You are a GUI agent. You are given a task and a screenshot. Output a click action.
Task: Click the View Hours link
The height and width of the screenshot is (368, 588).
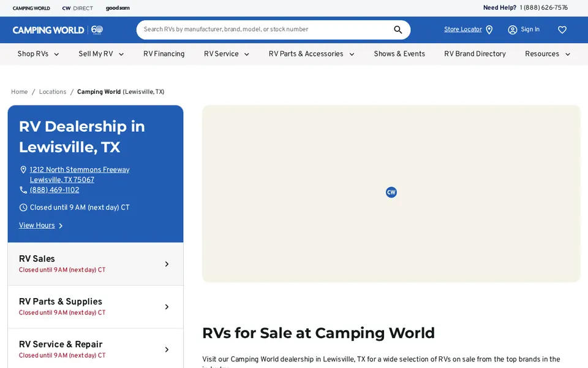coord(37,225)
